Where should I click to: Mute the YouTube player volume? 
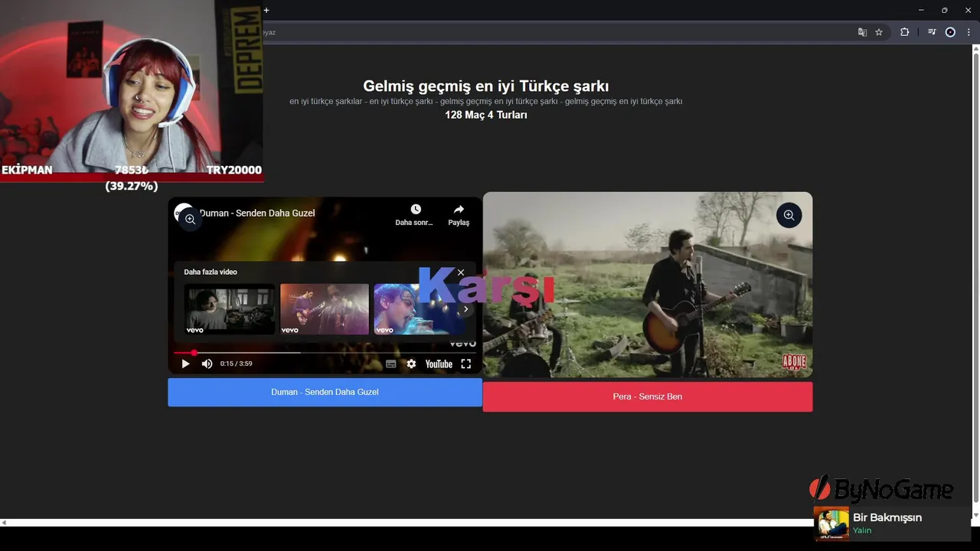[207, 364]
